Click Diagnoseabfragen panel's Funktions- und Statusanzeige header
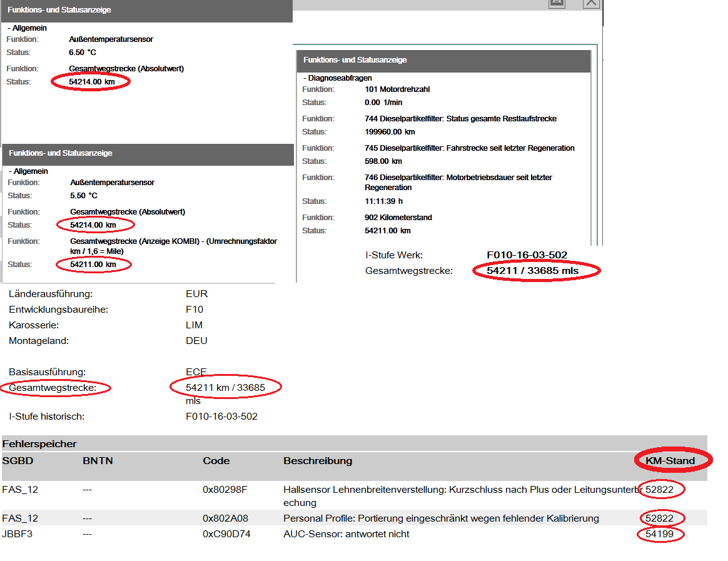Image resolution: width=728 pixels, height=561 pixels. (355, 60)
